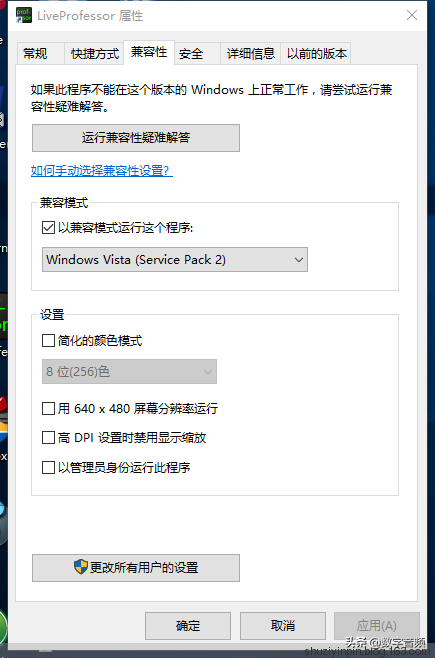
Task: Tick 高 DPI 设置时禁用显示缩放 option
Action: (48, 438)
